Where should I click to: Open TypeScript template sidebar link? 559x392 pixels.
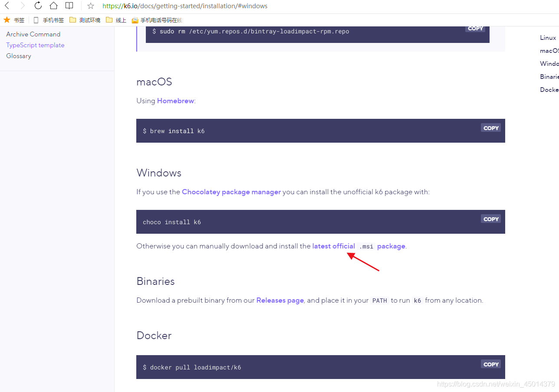tap(35, 45)
